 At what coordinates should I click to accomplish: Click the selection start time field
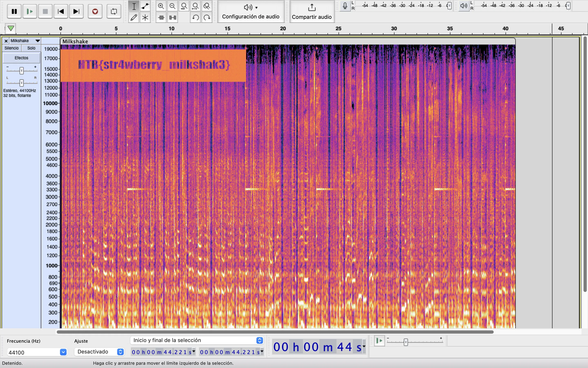(161, 352)
